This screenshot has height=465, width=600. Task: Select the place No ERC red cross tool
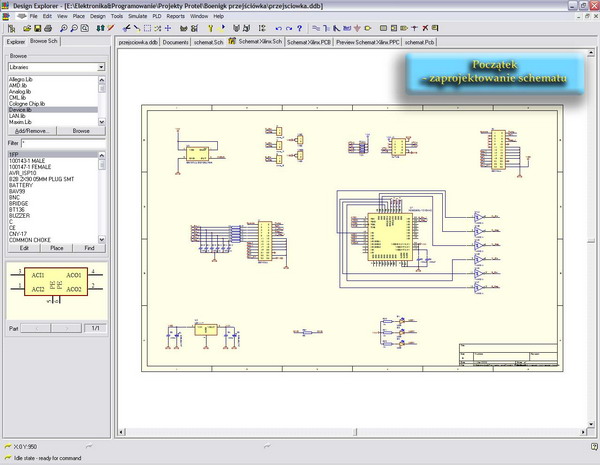[x=425, y=28]
